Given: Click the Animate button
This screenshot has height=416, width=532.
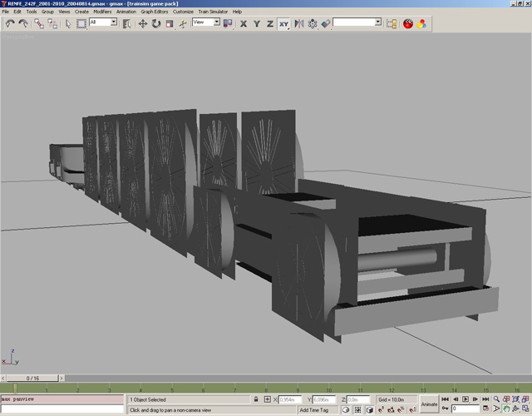Looking at the screenshot, I should (429, 404).
